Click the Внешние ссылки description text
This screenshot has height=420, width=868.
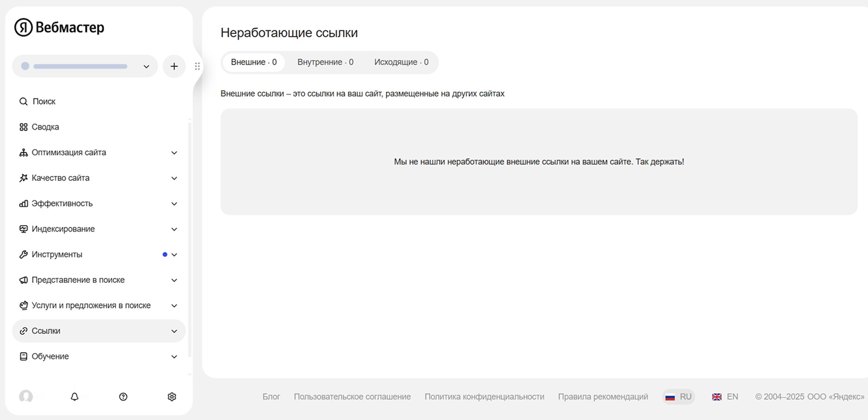[x=362, y=93]
